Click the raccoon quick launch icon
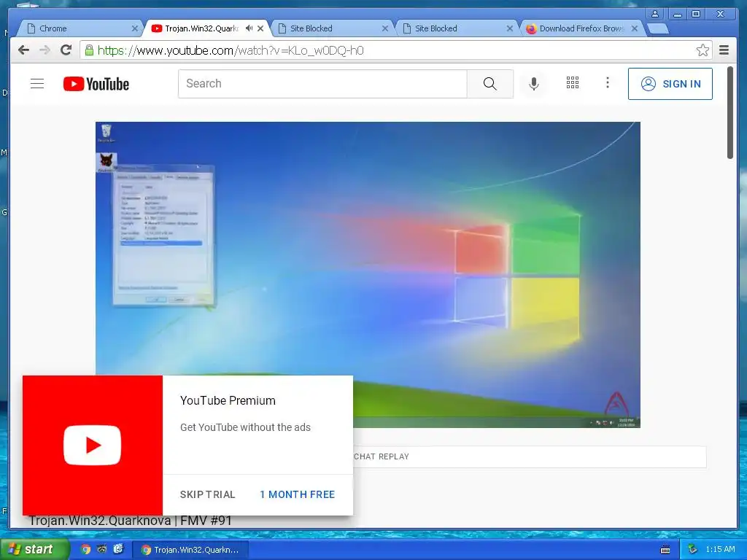This screenshot has height=560, width=747. pos(102,549)
